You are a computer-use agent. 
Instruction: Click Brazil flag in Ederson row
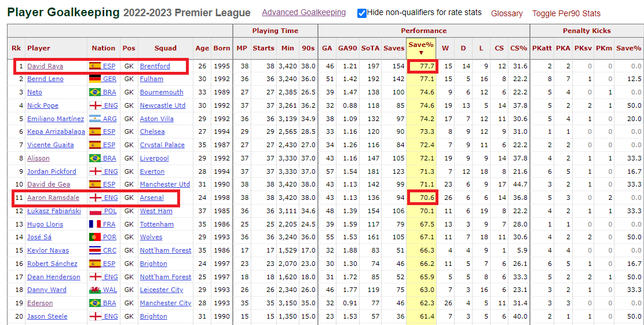(x=95, y=303)
